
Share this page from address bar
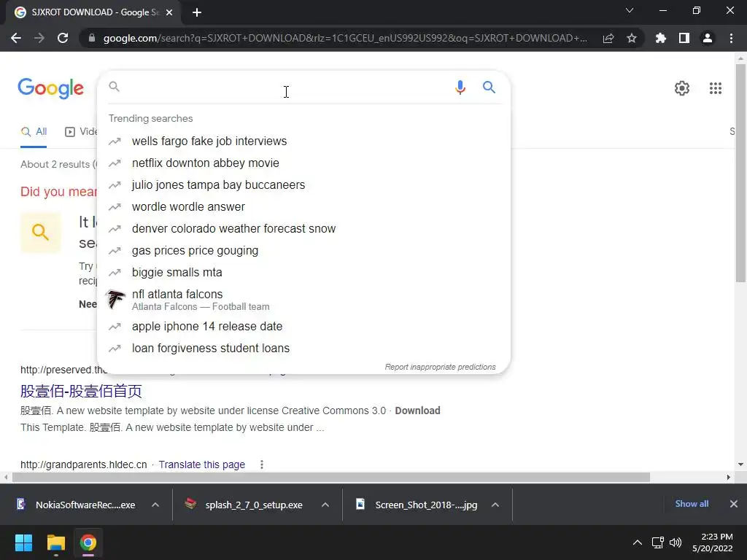(x=608, y=38)
